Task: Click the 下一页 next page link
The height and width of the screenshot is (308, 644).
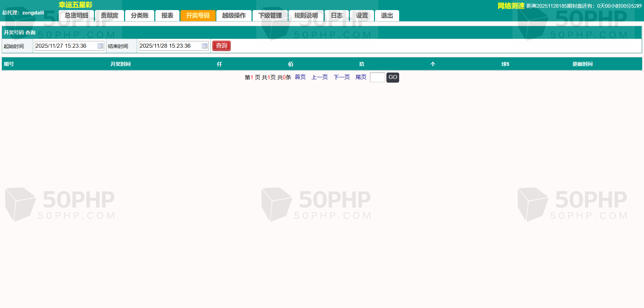Action: [341, 77]
